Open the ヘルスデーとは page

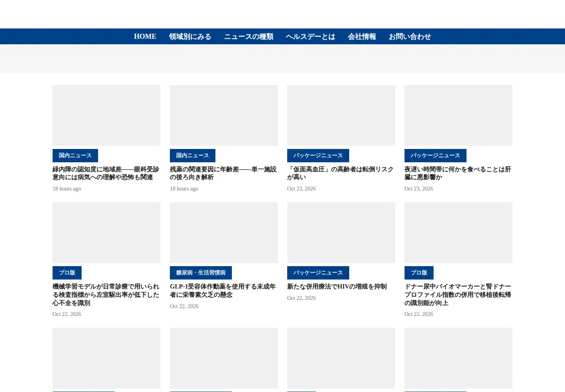310,36
